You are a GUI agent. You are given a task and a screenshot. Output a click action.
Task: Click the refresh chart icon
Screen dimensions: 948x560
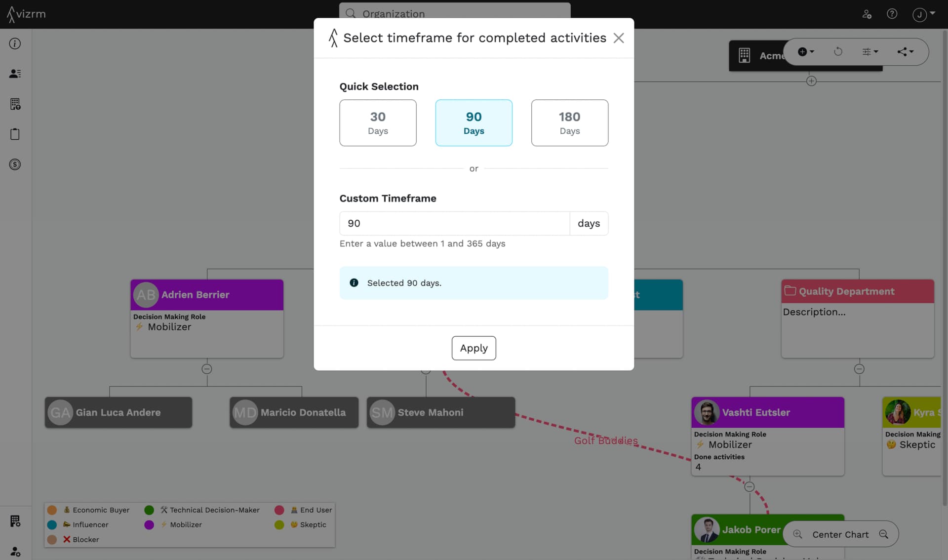[838, 51]
